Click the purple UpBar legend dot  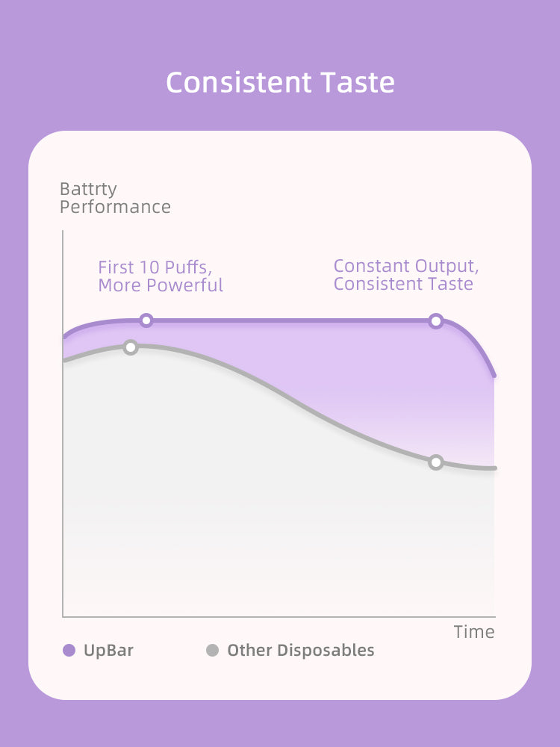(x=69, y=651)
